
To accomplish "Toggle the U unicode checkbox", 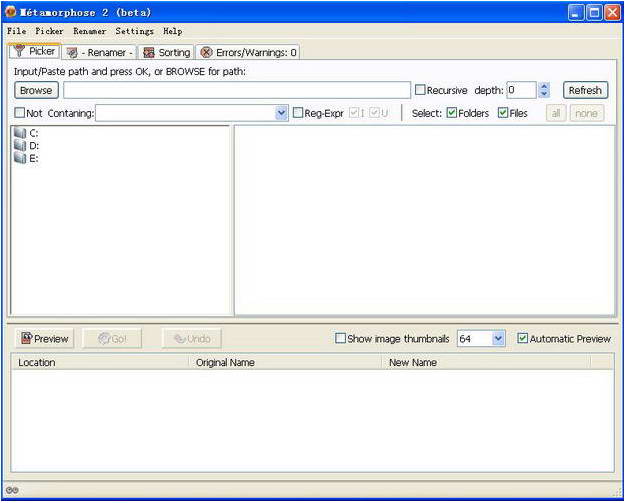I will pyautogui.click(x=374, y=113).
